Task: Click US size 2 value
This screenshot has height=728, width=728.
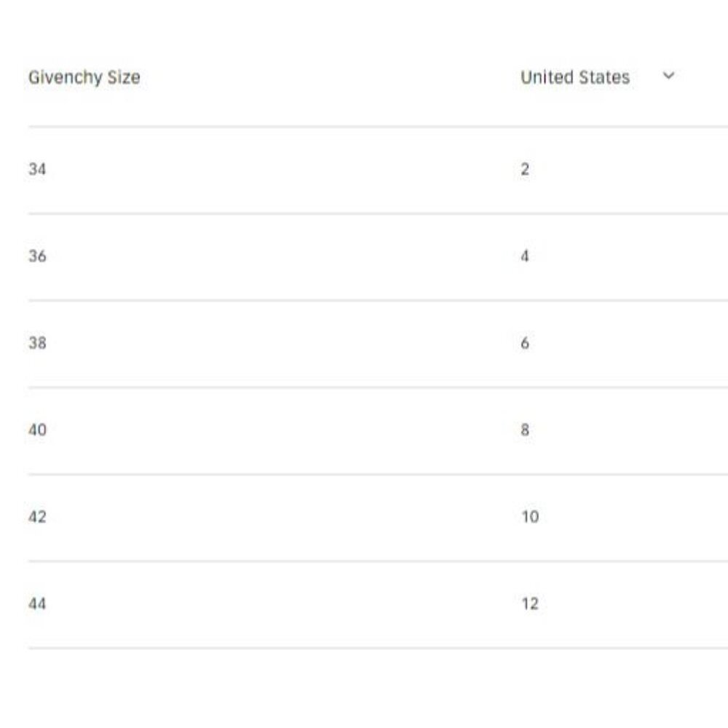Action: pyautogui.click(x=525, y=169)
